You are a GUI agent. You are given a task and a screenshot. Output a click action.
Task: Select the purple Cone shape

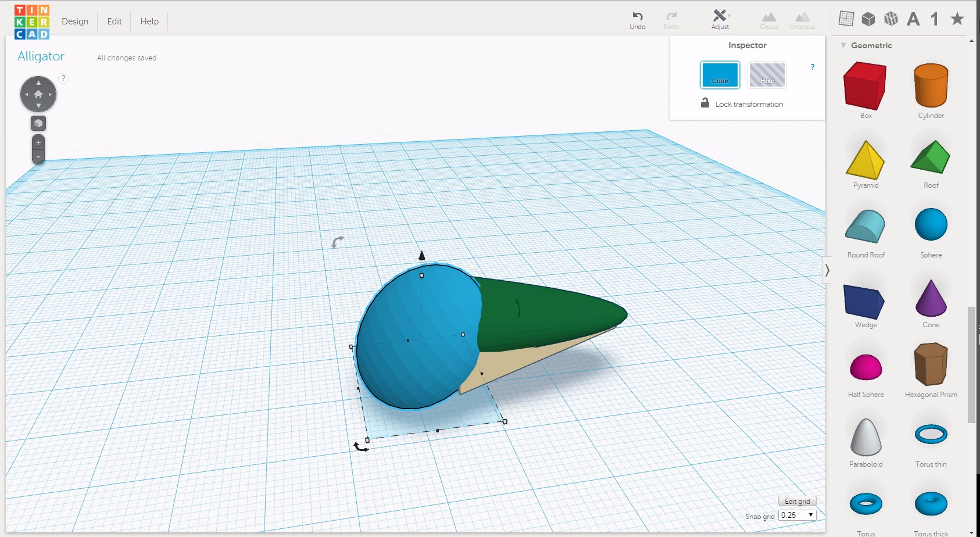931,298
